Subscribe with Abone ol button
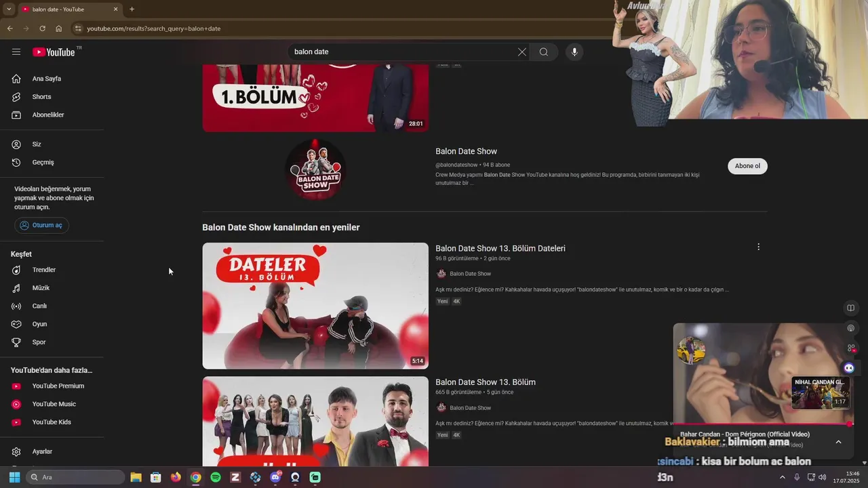This screenshot has height=488, width=868. coord(747,166)
